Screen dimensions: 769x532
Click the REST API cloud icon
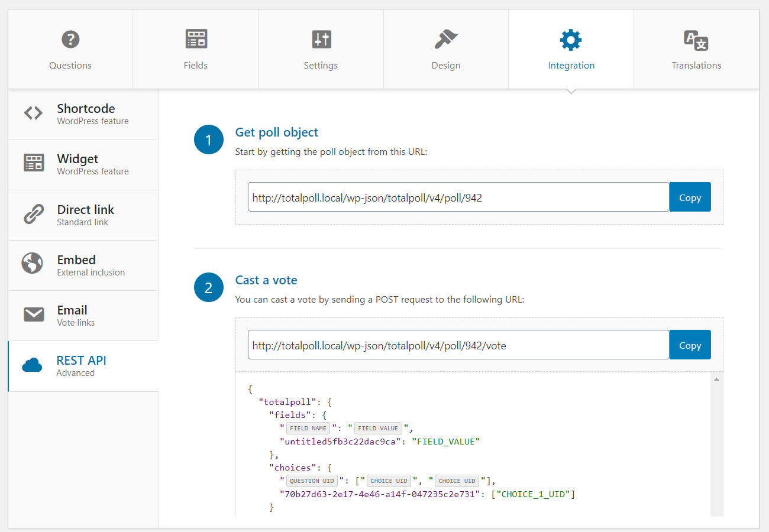[32, 365]
